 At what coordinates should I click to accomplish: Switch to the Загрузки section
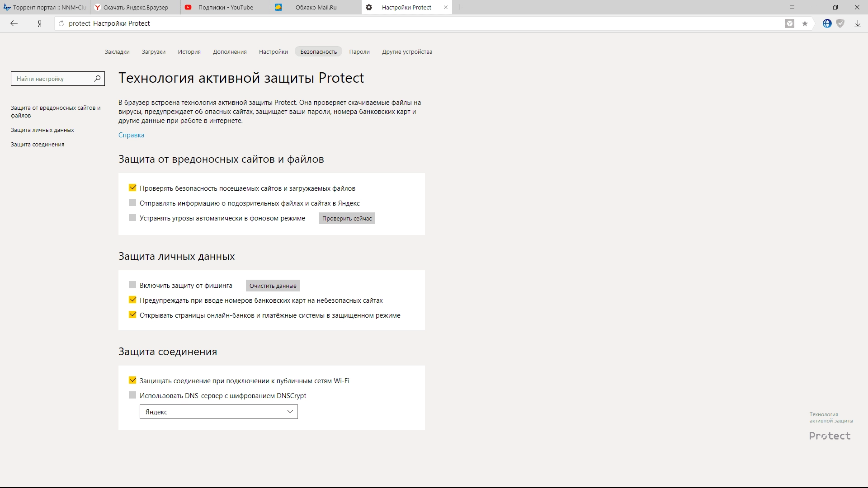point(154,52)
